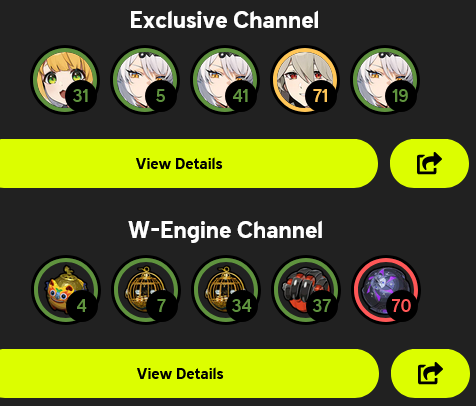This screenshot has width=476, height=406.
Task: Click the pity badge showing 31
Action: (81, 96)
